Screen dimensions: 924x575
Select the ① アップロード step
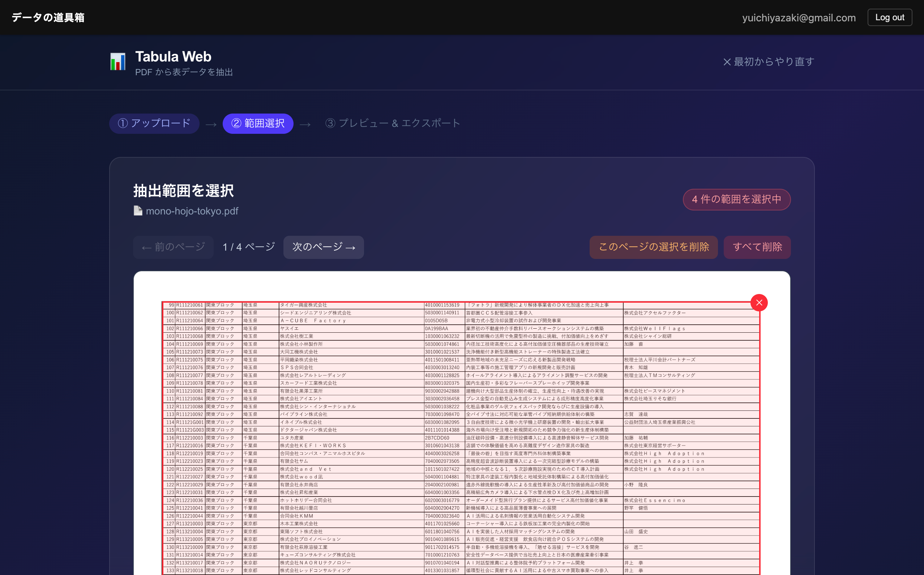pos(154,123)
